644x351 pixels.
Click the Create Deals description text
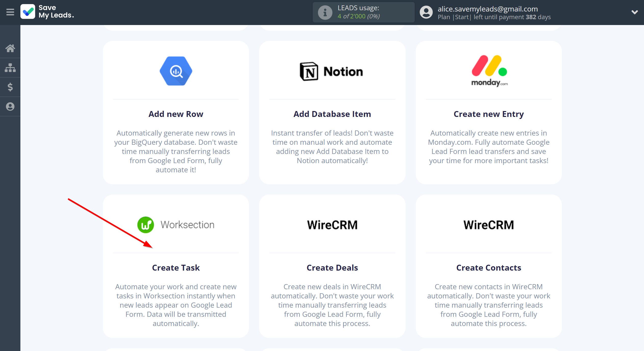(x=332, y=305)
